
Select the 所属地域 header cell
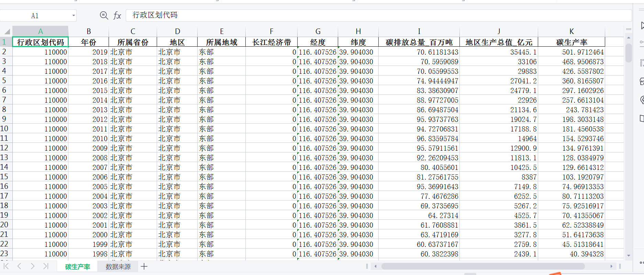click(222, 42)
